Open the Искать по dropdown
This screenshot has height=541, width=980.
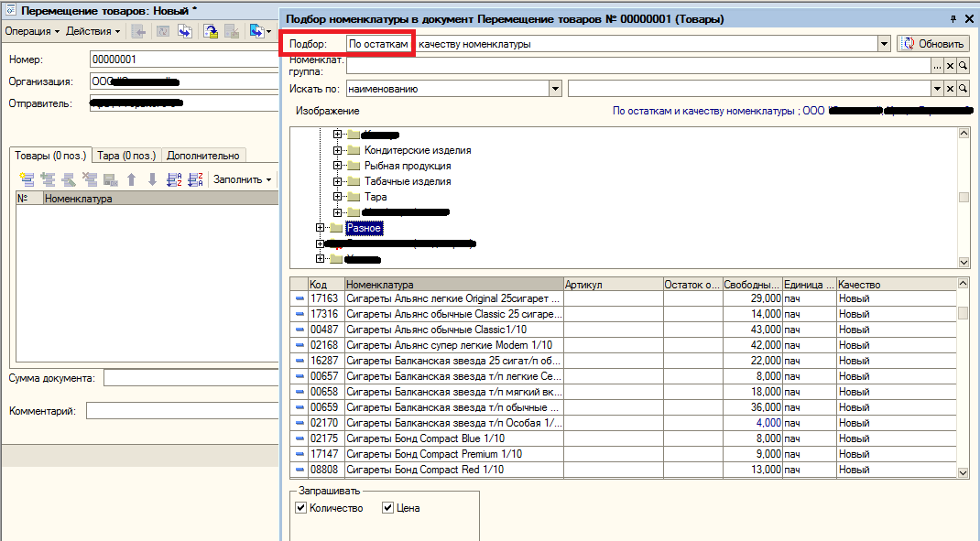pyautogui.click(x=555, y=89)
